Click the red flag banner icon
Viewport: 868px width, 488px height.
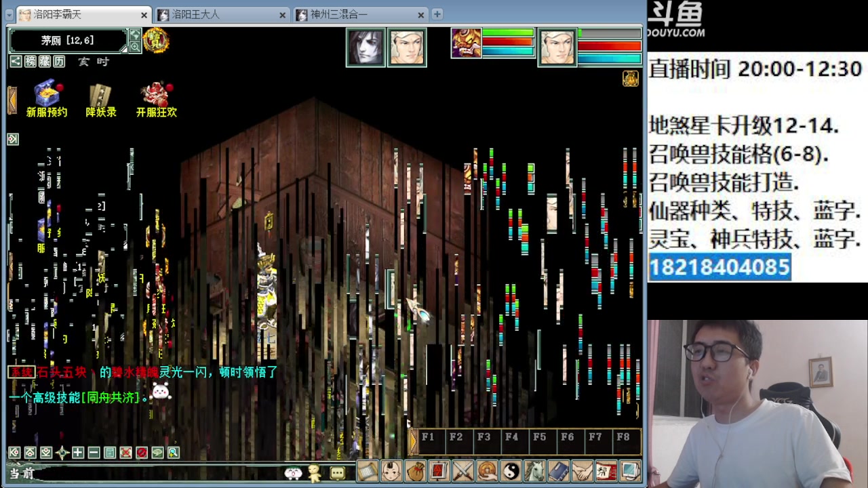tap(439, 470)
